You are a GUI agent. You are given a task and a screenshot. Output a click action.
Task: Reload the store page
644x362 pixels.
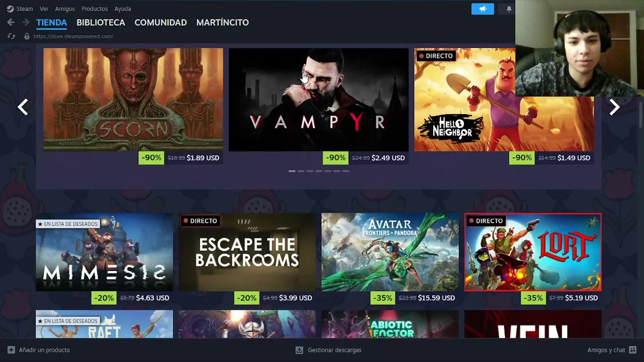point(12,36)
